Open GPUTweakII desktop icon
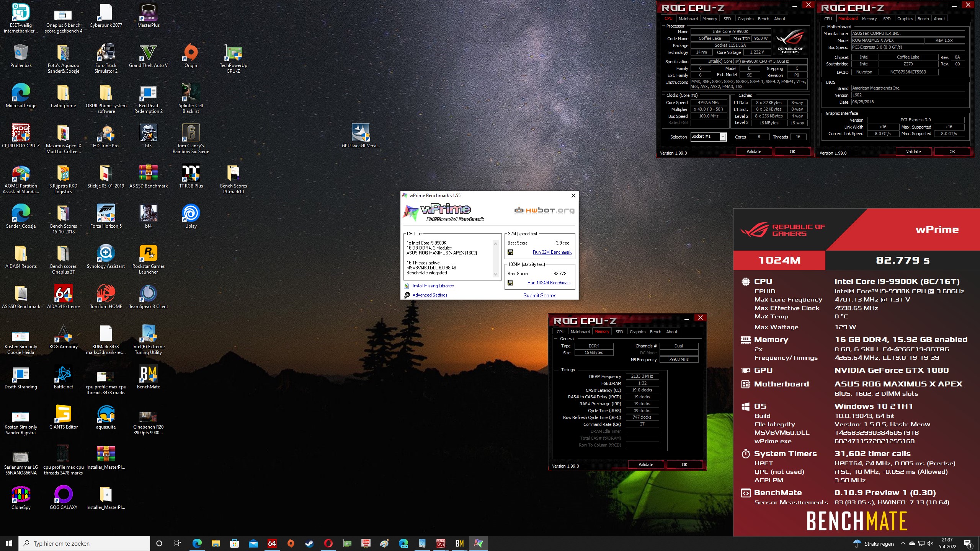Image resolution: width=980 pixels, height=551 pixels. click(361, 136)
